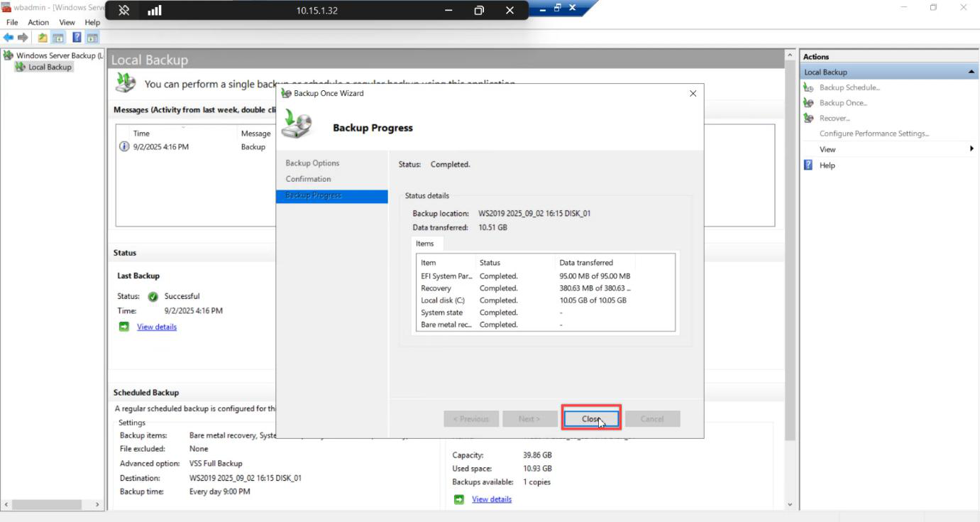Click the Up one level folder icon

(43, 38)
